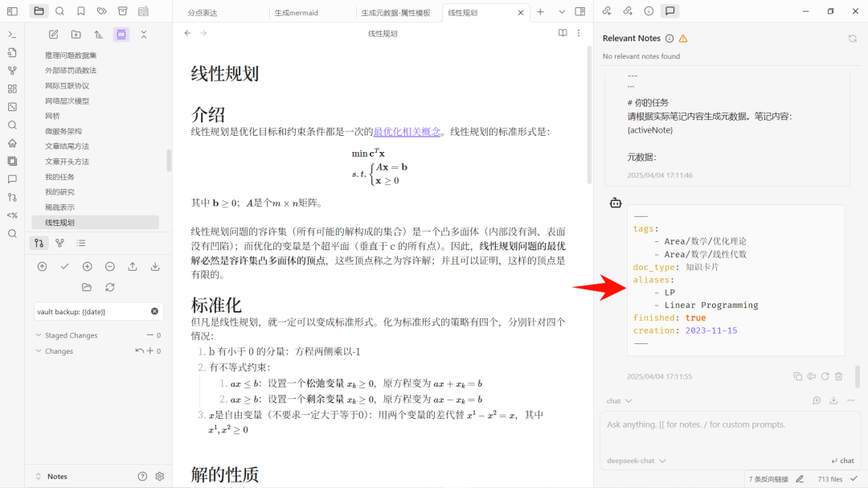Open the tags pane icon

pos(101,11)
